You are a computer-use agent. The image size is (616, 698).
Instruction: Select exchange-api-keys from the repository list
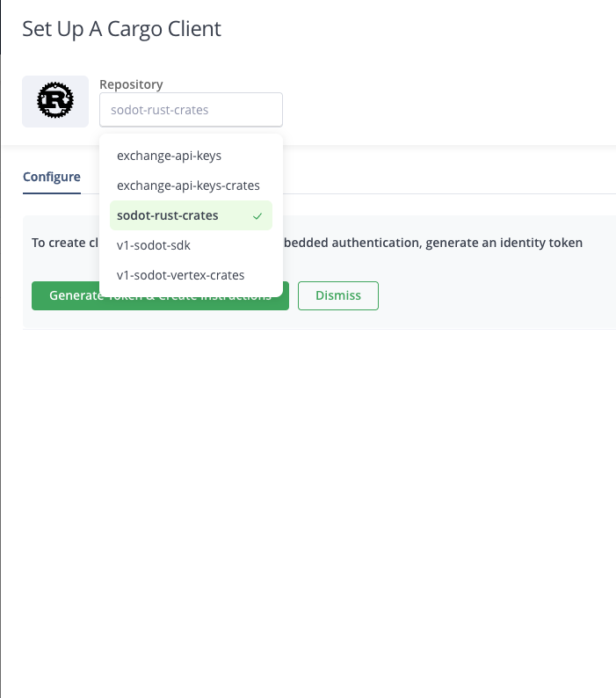[191, 156]
